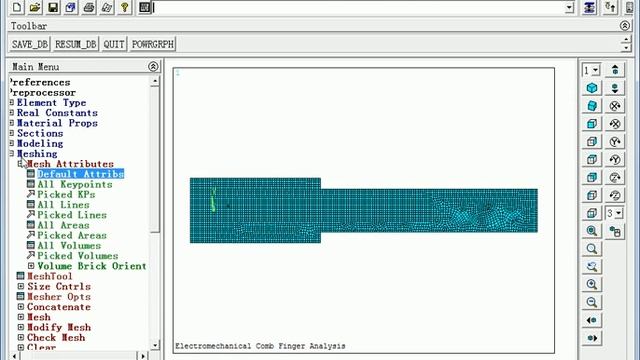Expand Volume Brick Orient node
This screenshot has height=360, width=640.
(x=31, y=266)
